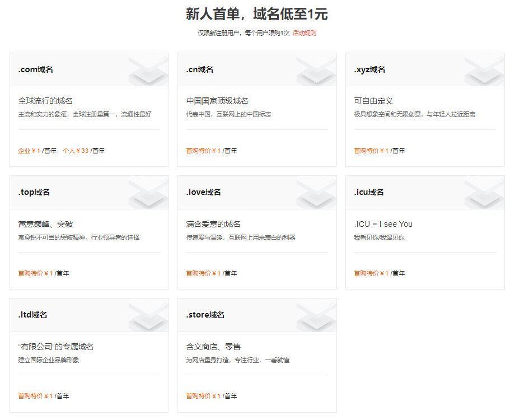Click the .icu域名 heading
Image resolution: width=515 pixels, height=420 pixels.
(369, 192)
